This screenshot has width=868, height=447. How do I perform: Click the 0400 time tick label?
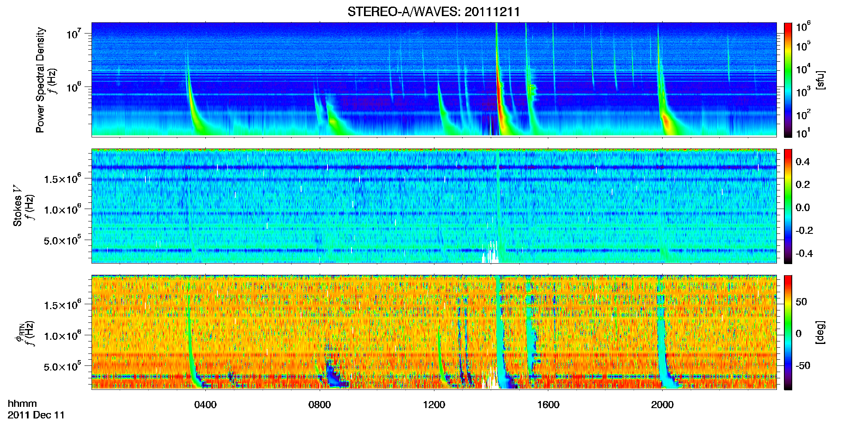pos(205,405)
